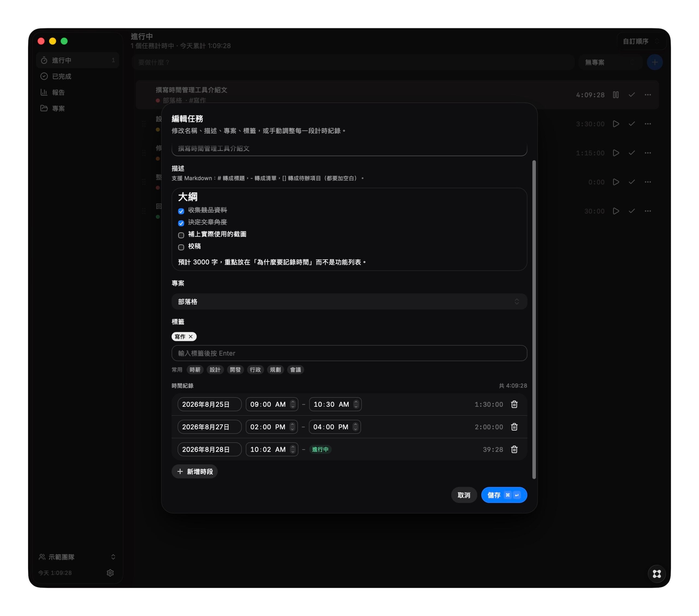Open more options for the 4:09:28 task

(648, 95)
